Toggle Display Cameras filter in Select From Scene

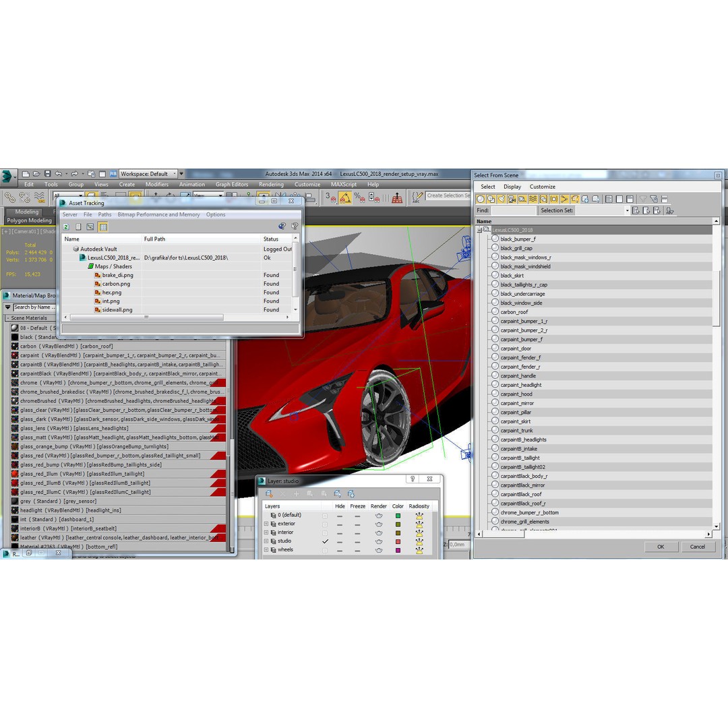click(x=512, y=199)
